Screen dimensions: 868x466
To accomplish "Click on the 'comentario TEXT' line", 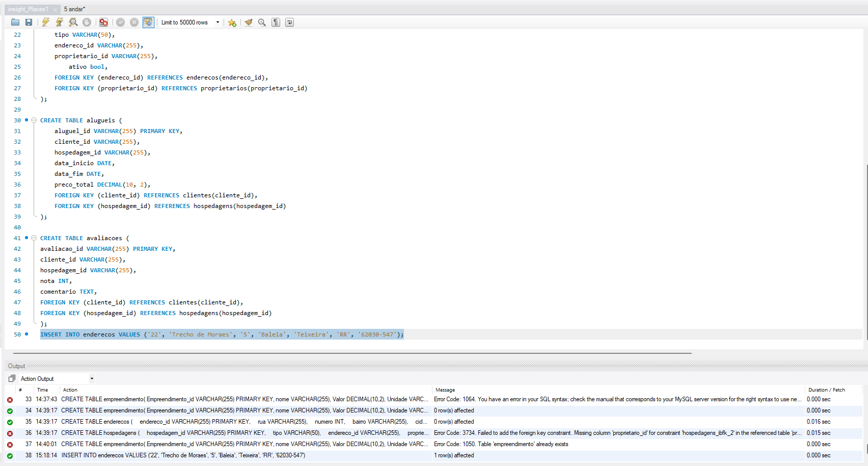I will point(68,292).
